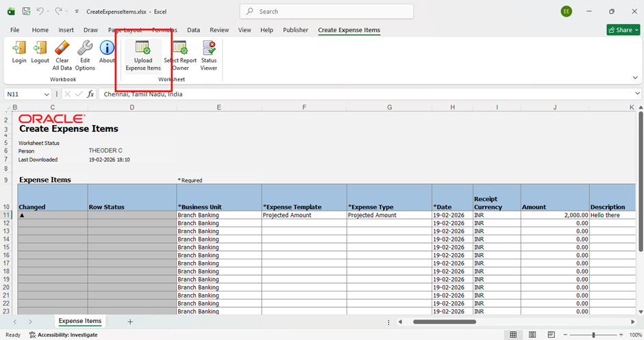Collapse the ribbon with chevron
The height and width of the screenshot is (340, 644).
(x=635, y=77)
